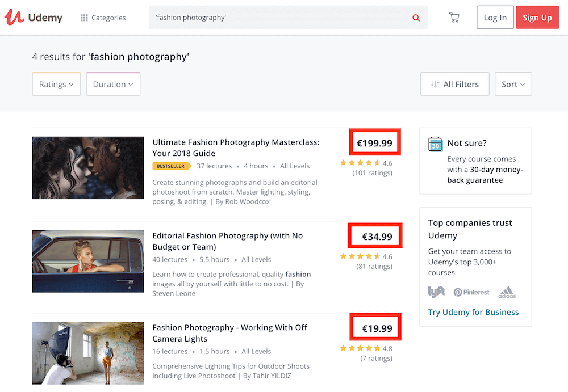Expand the Ratings filter dropdown
Image resolution: width=568 pixels, height=392 pixels.
[x=56, y=84]
